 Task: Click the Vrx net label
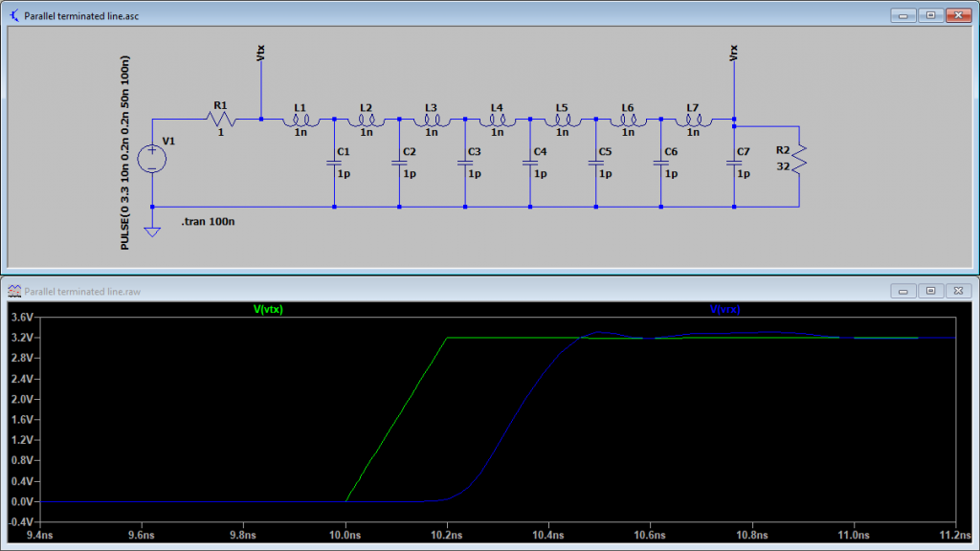pyautogui.click(x=733, y=53)
